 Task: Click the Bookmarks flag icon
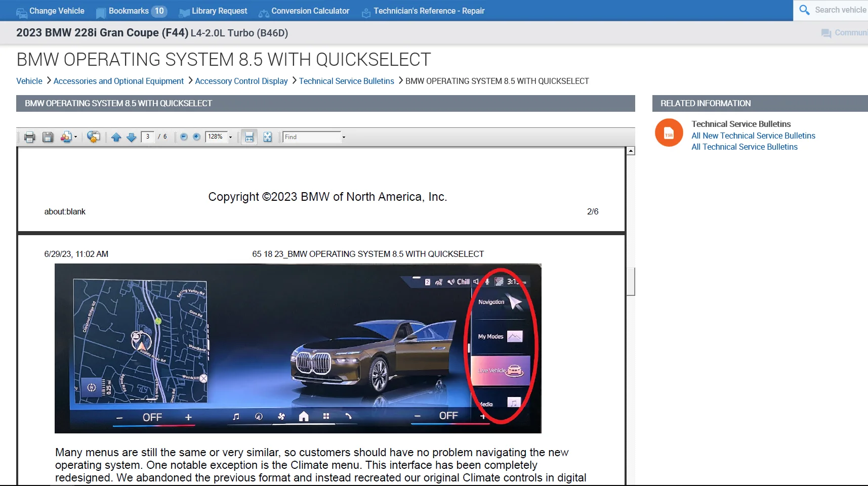[x=101, y=13]
